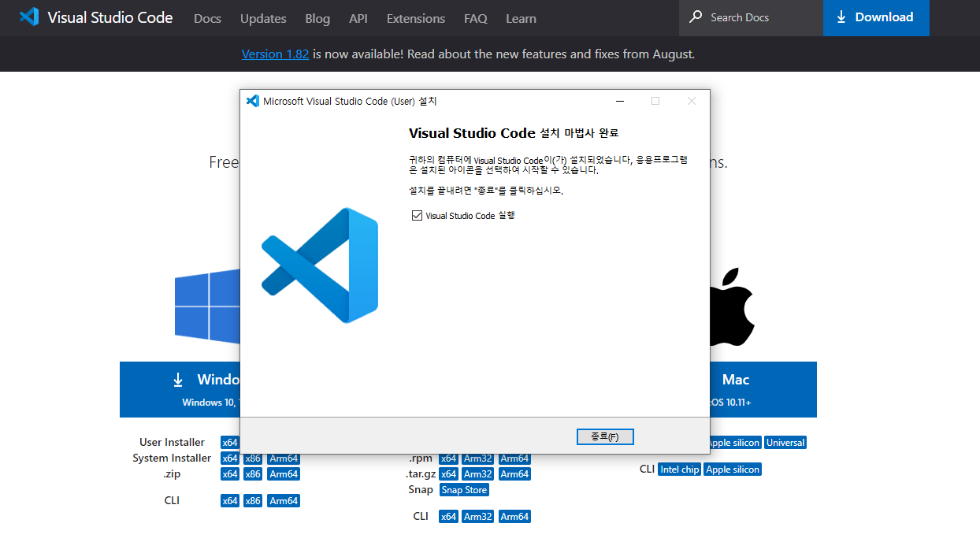The height and width of the screenshot is (542, 980).
Task: Go to the Blog in the navigation bar
Action: point(317,18)
